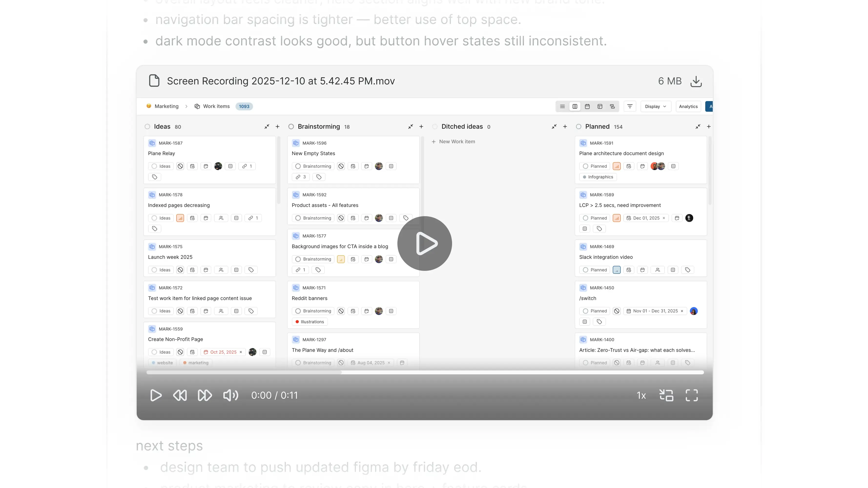The image size is (868, 488).
Task: Toggle fullscreen on the video player
Action: click(692, 395)
